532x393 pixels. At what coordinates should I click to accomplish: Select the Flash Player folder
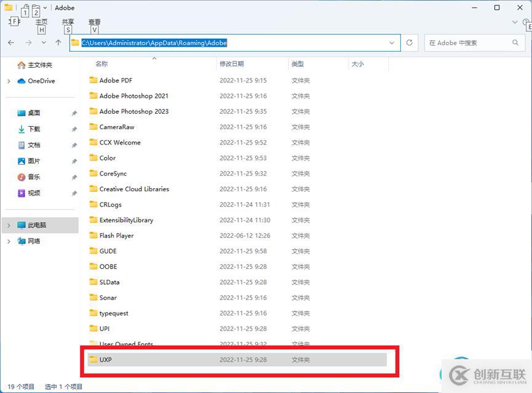(x=116, y=236)
